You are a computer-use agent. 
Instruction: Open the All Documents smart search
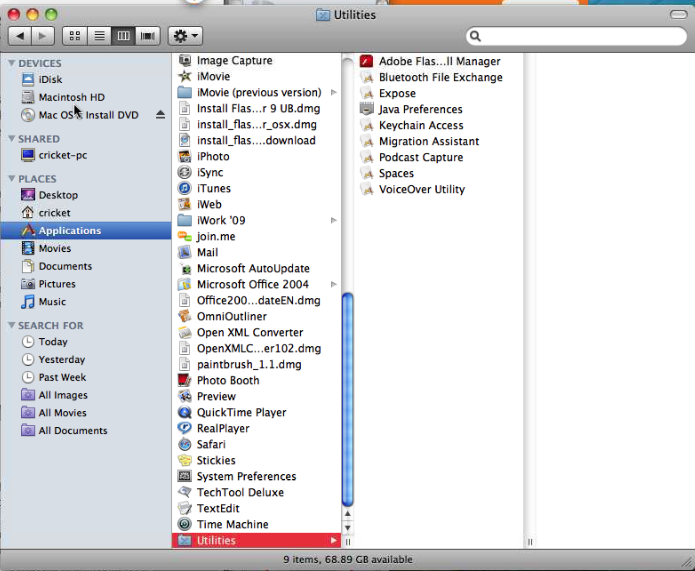click(86, 430)
